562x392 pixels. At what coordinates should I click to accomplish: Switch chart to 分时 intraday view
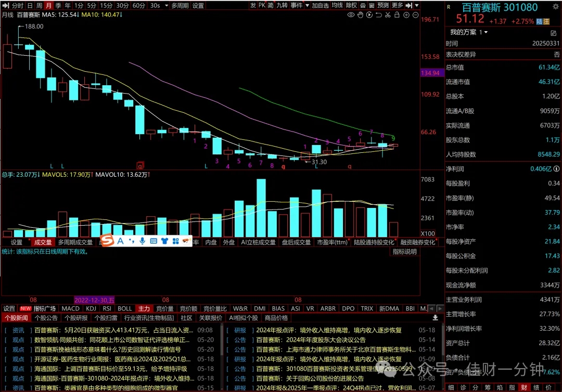tap(18, 5)
